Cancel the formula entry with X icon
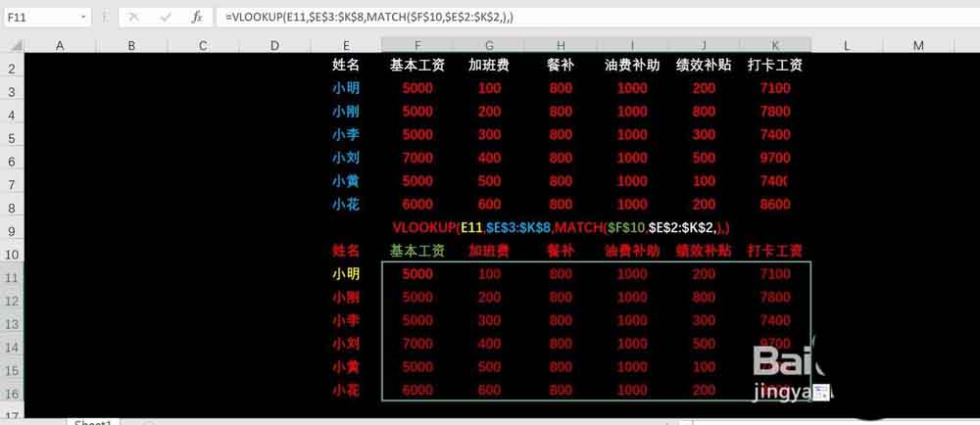980x425 pixels. pyautogui.click(x=133, y=18)
